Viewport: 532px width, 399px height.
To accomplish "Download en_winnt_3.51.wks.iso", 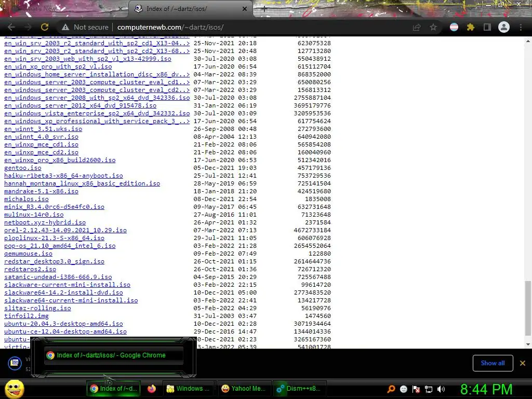I will point(43,129).
